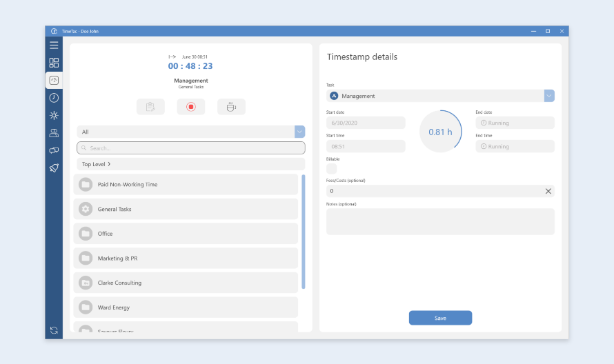The width and height of the screenshot is (614, 364).
Task: Open the sun absences icon
Action: coord(54,115)
